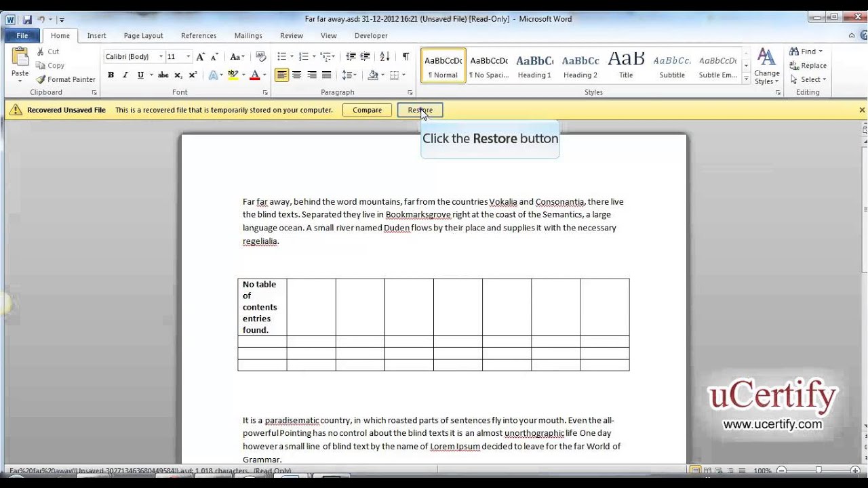Toggle Italic formatting

[x=125, y=75]
